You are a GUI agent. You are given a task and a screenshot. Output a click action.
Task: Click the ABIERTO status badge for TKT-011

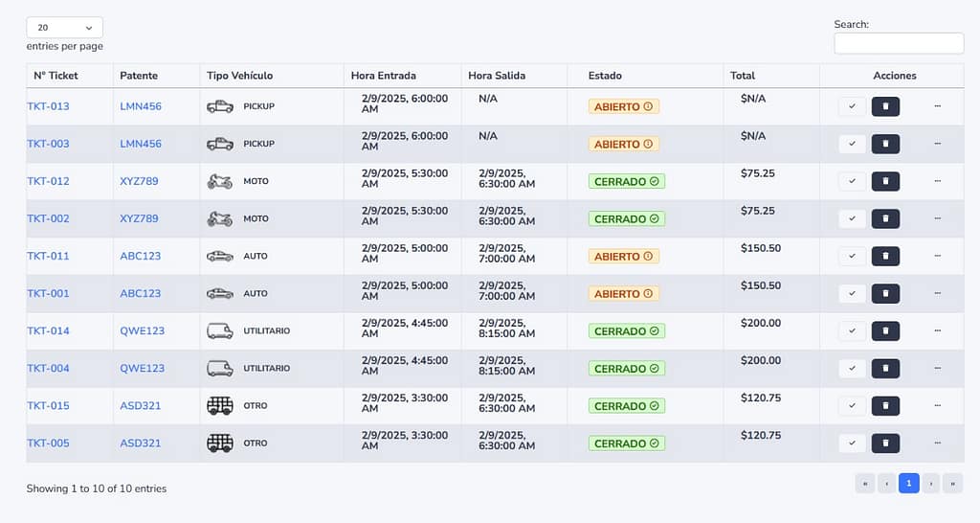pos(624,256)
